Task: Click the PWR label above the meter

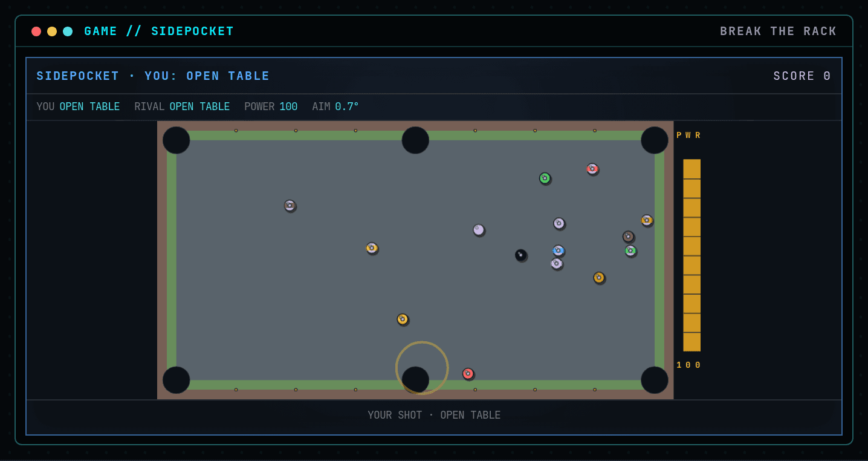Action: pyautogui.click(x=688, y=136)
